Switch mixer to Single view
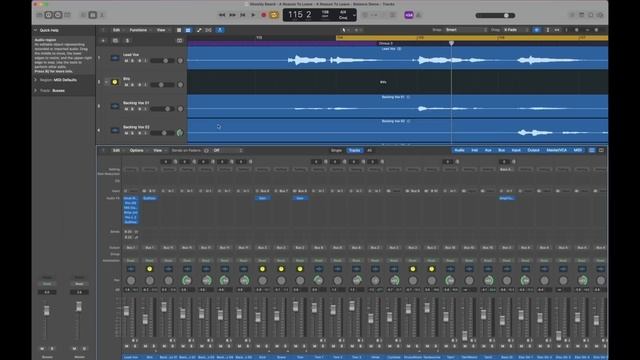 coord(336,151)
